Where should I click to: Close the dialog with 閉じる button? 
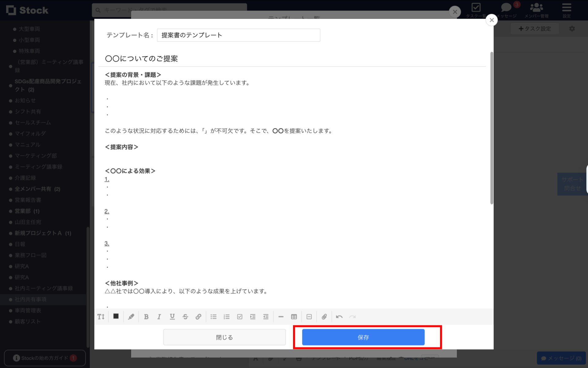pyautogui.click(x=224, y=337)
